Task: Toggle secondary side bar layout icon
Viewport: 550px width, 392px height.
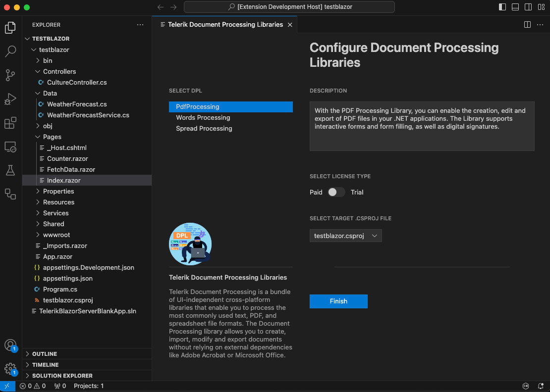Action: click(528, 7)
